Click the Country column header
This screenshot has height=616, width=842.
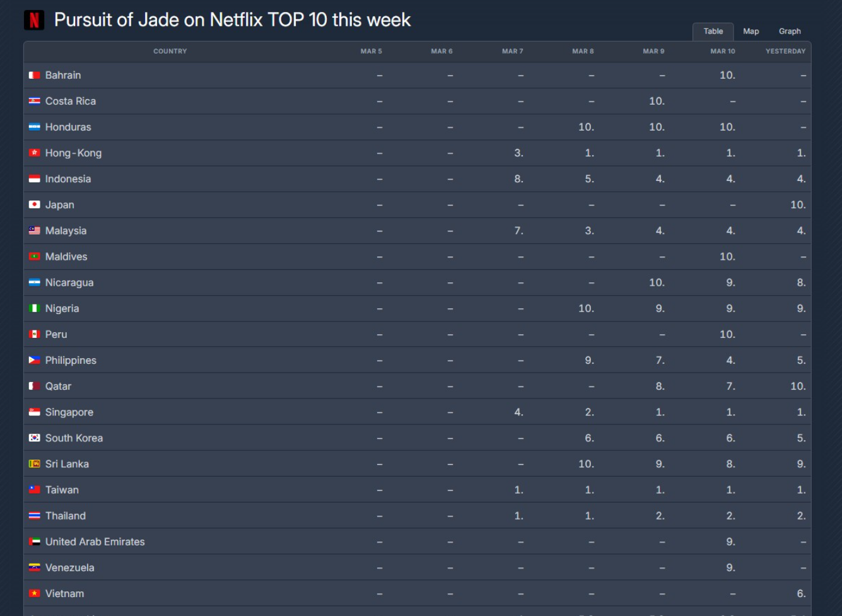(x=170, y=51)
